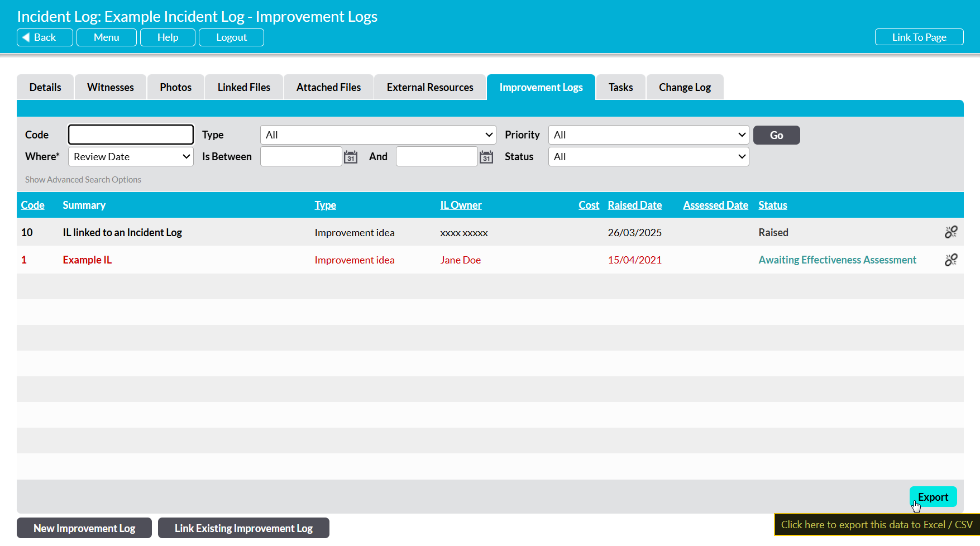
Task: Click 'Improvement idea' in the Example IL row
Action: [x=355, y=260]
